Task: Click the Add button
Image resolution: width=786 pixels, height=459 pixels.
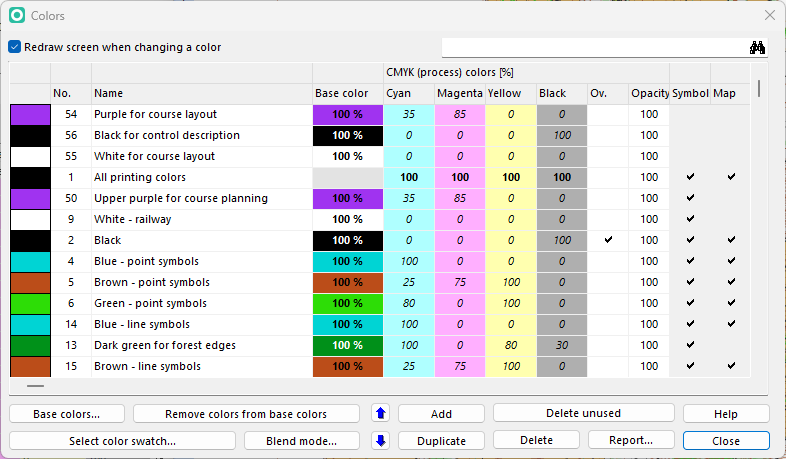Action: click(441, 414)
